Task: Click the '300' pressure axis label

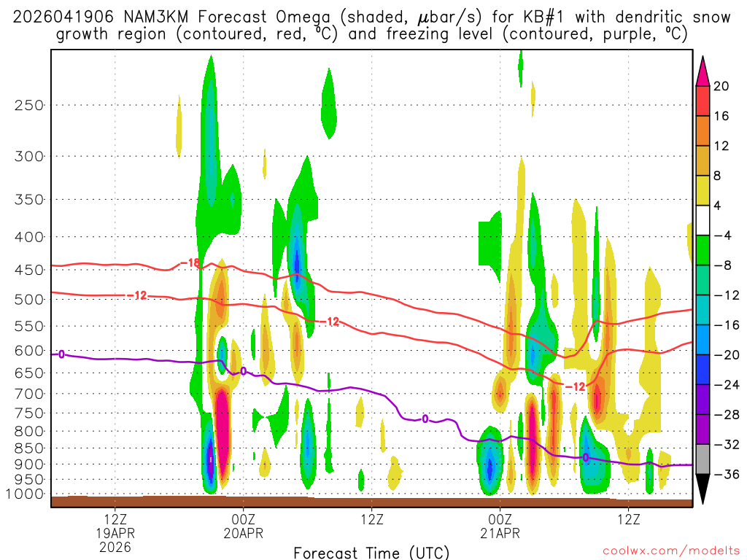Action: tap(29, 156)
